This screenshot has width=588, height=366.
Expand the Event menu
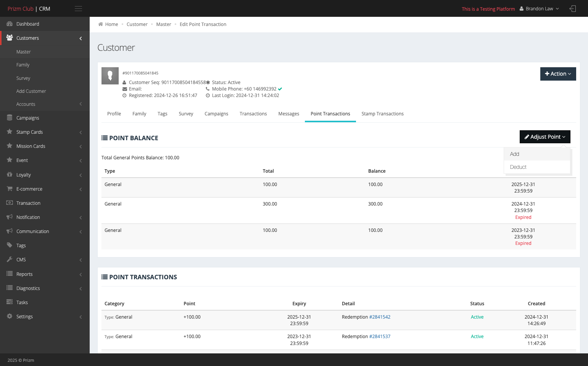[45, 160]
